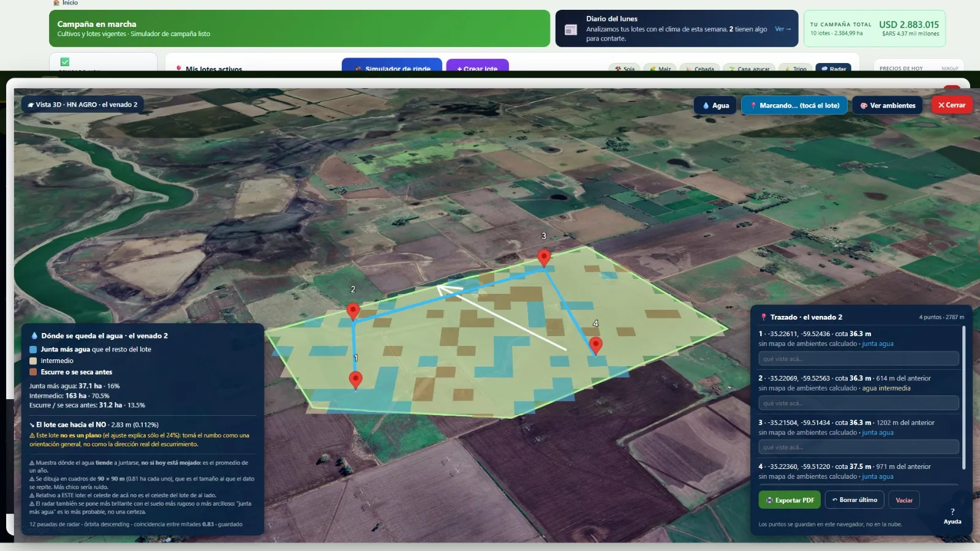Click point 2 'agua intermedia' label
The image size is (980, 551).
(x=886, y=388)
